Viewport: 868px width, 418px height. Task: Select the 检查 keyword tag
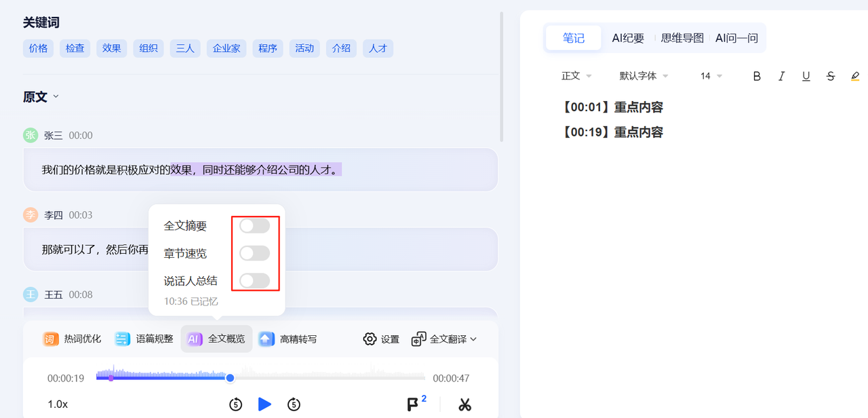(x=75, y=48)
